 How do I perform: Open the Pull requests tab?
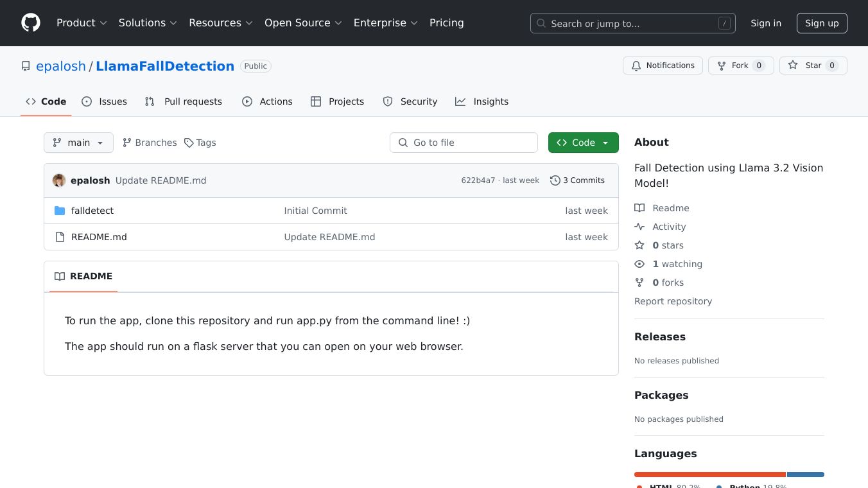point(184,101)
